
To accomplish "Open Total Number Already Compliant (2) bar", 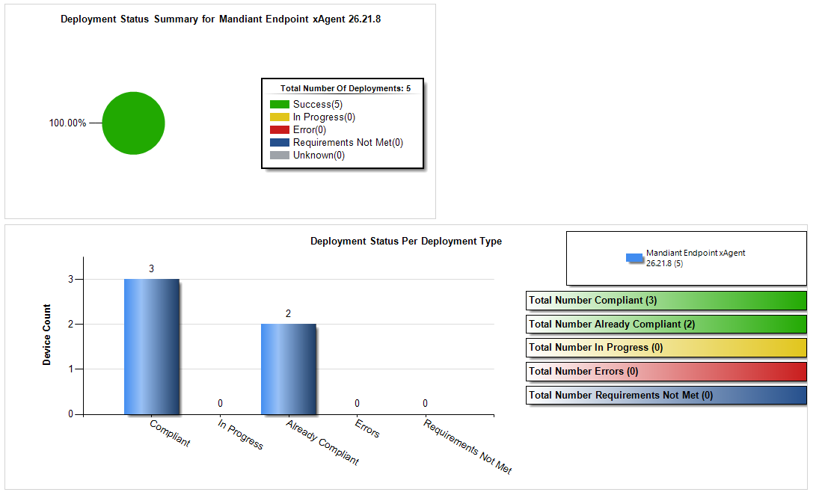I will [x=666, y=325].
